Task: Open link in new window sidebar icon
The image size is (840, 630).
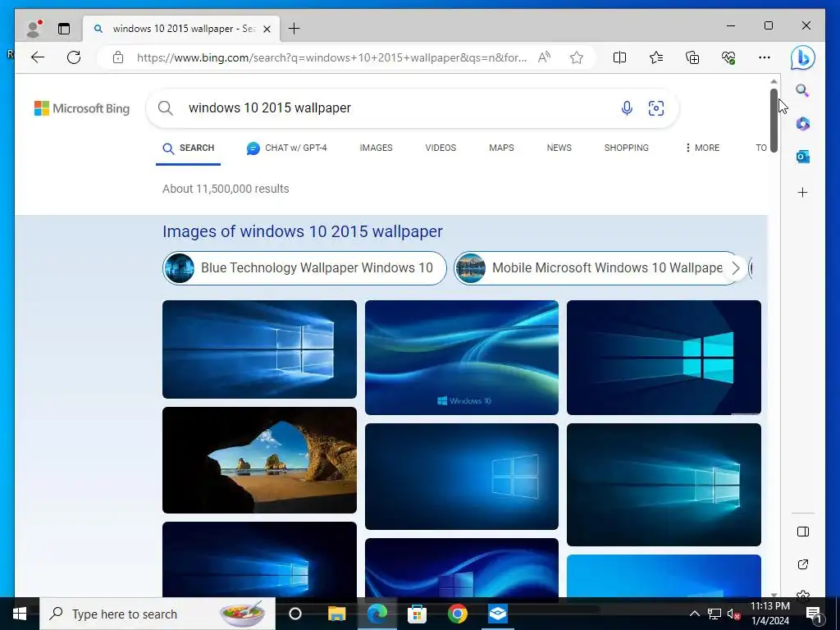Action: point(802,564)
